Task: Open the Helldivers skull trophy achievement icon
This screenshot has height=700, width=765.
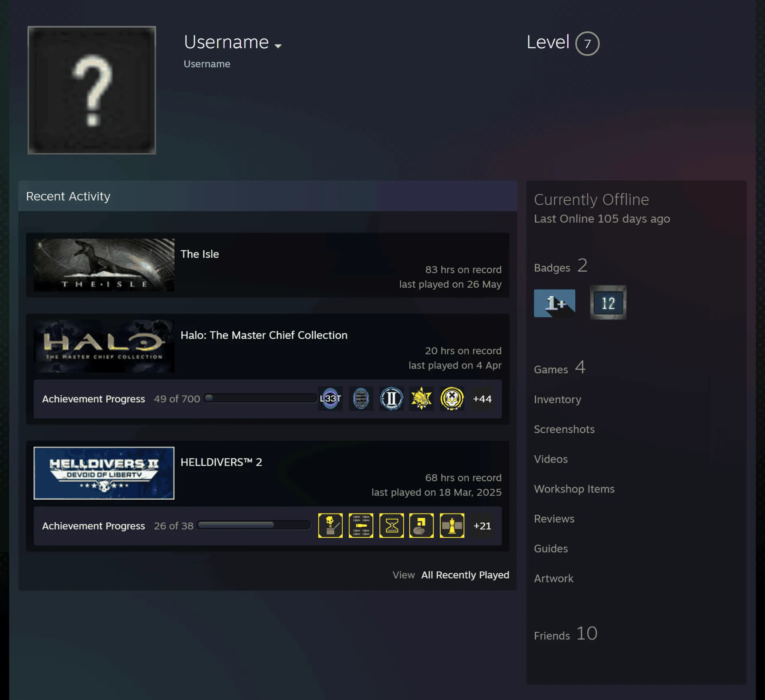Action: click(330, 525)
